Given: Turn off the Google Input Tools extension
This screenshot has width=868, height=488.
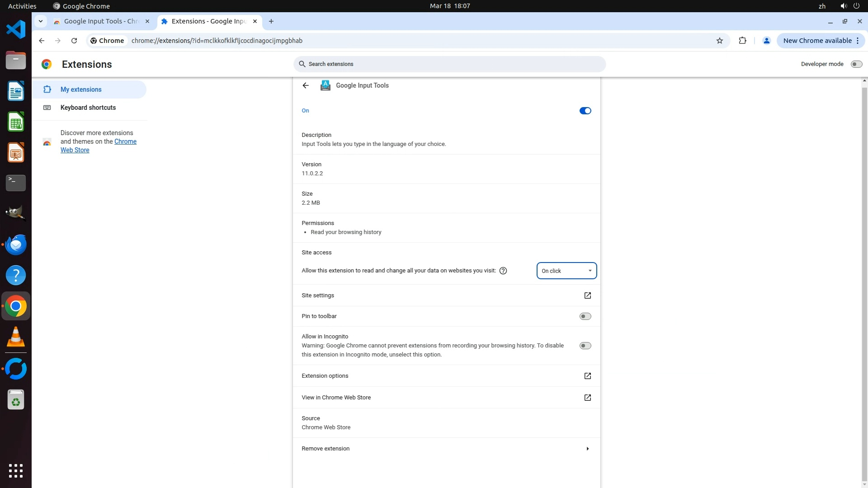Looking at the screenshot, I should [585, 111].
